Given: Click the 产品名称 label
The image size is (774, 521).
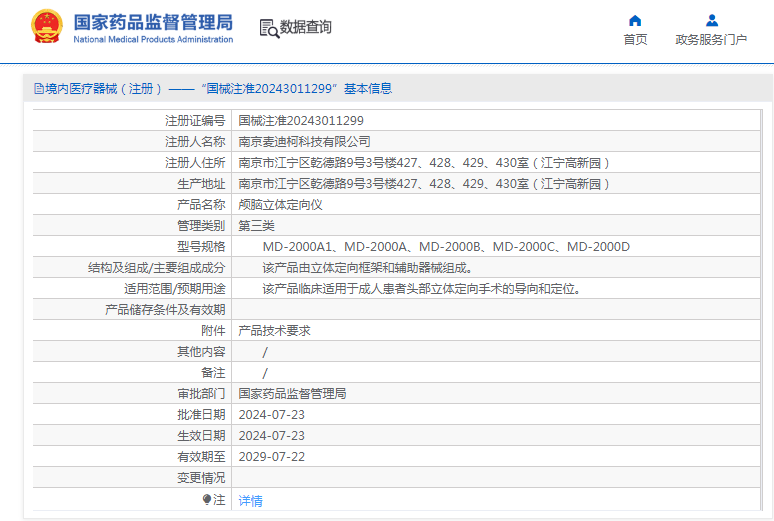Looking at the screenshot, I should point(201,205).
